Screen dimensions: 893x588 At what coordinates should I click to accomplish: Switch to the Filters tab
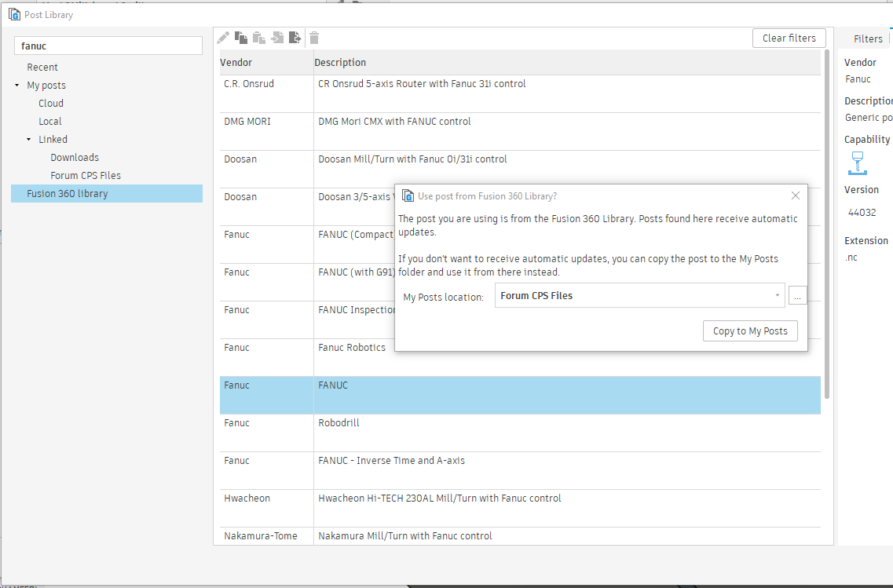pos(867,38)
